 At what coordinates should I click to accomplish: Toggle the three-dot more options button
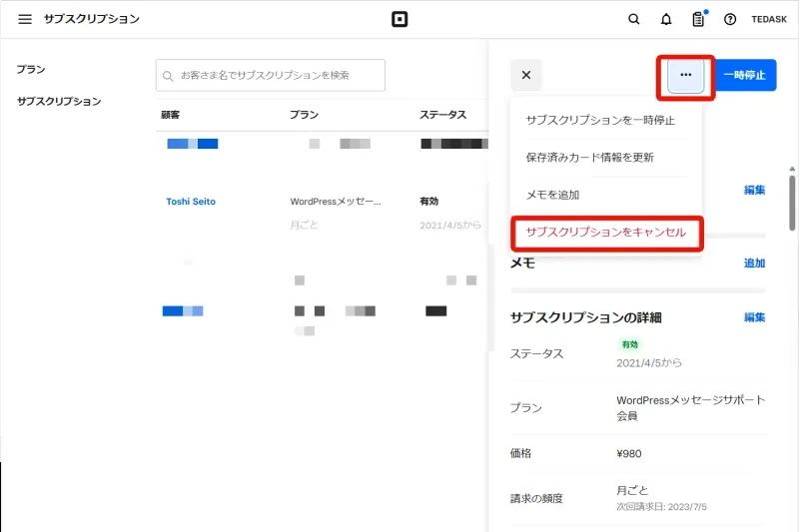tap(686, 75)
